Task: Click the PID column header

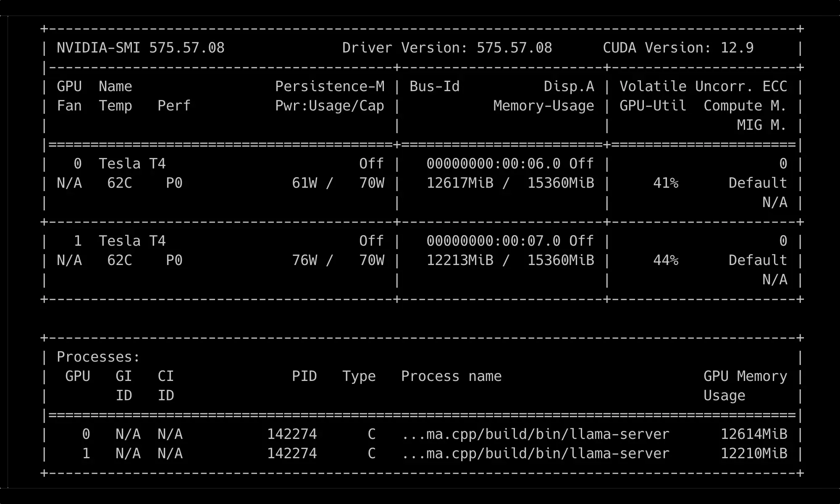Action: [304, 376]
